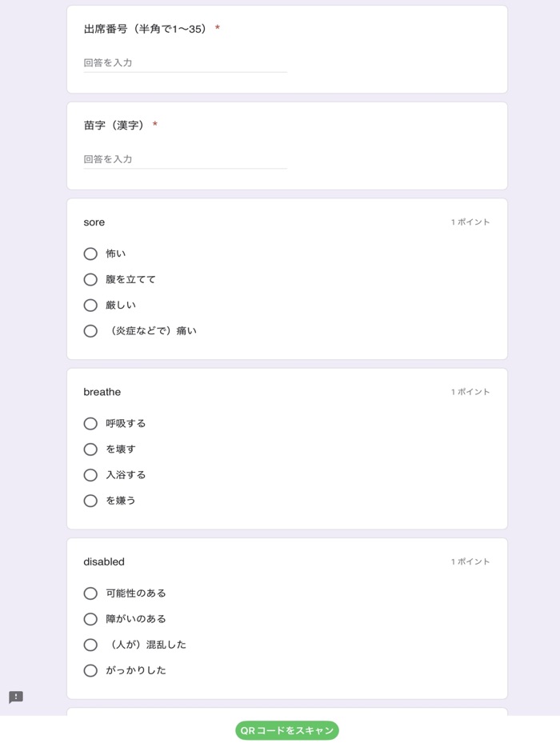Click the disabled question title
This screenshot has width=560, height=747.
104,561
